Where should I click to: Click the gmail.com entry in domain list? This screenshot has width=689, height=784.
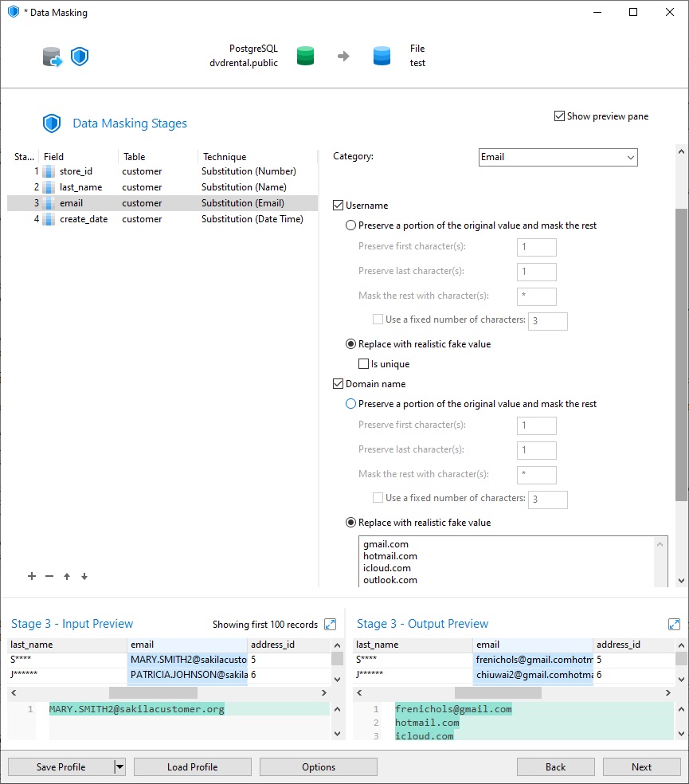pos(386,544)
